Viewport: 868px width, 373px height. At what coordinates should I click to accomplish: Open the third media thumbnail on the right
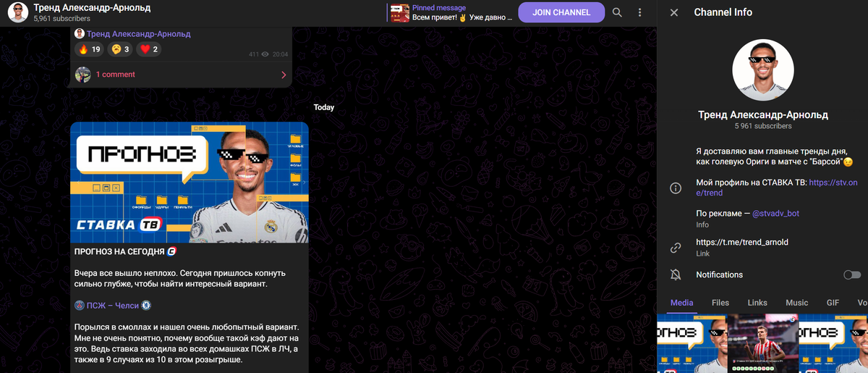[x=833, y=344]
